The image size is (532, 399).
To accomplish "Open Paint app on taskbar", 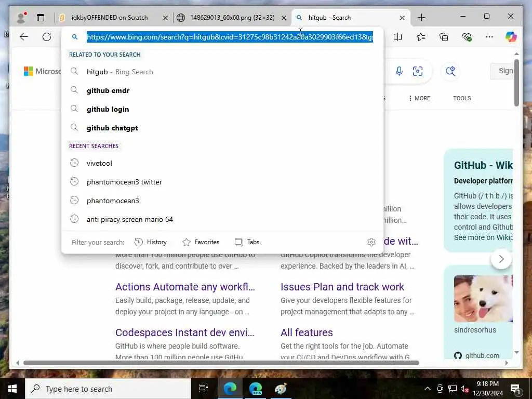I will 281,389.
